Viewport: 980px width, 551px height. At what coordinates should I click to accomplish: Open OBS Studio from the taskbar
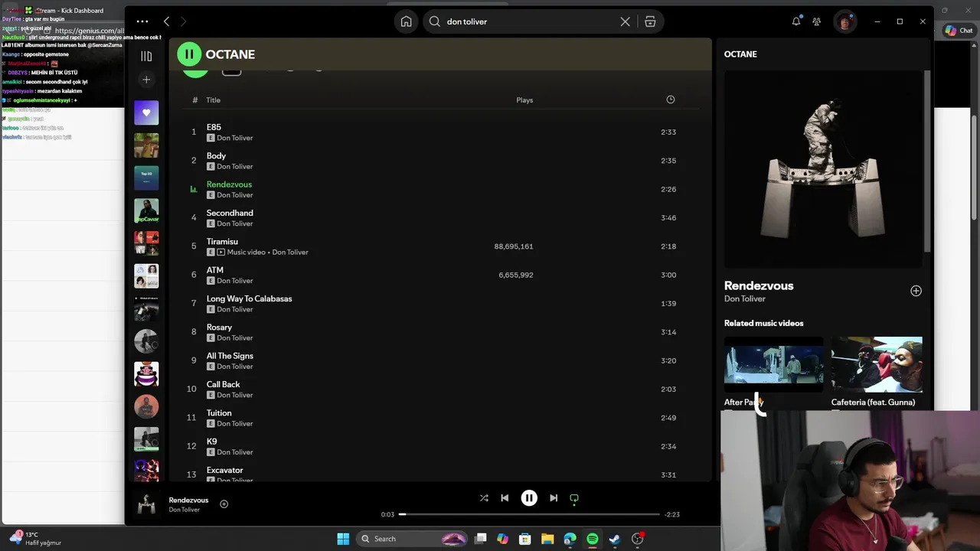point(637,539)
